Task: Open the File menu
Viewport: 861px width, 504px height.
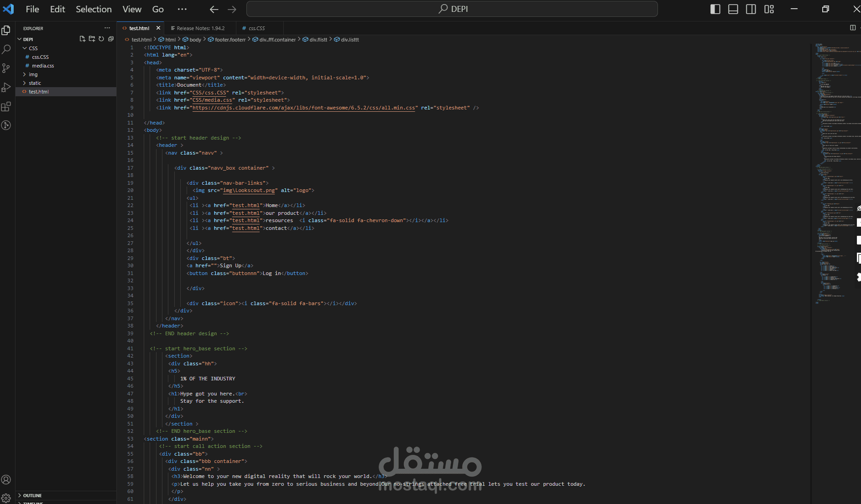Action: pyautogui.click(x=32, y=9)
